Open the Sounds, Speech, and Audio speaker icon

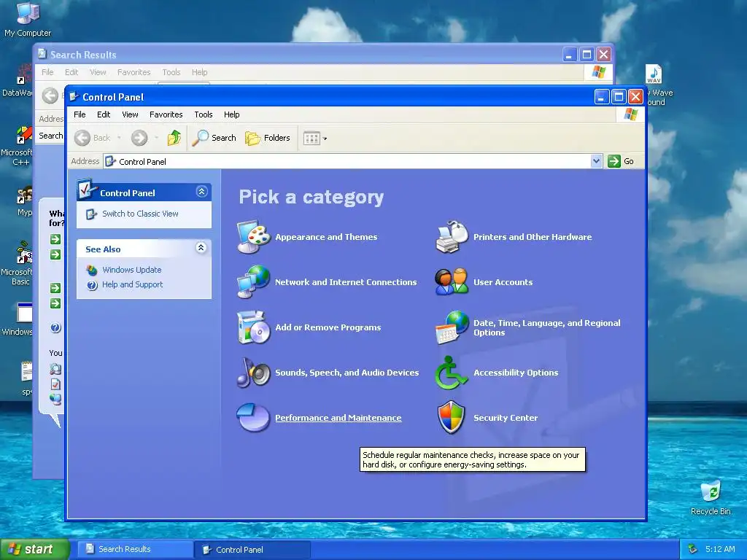pos(253,373)
